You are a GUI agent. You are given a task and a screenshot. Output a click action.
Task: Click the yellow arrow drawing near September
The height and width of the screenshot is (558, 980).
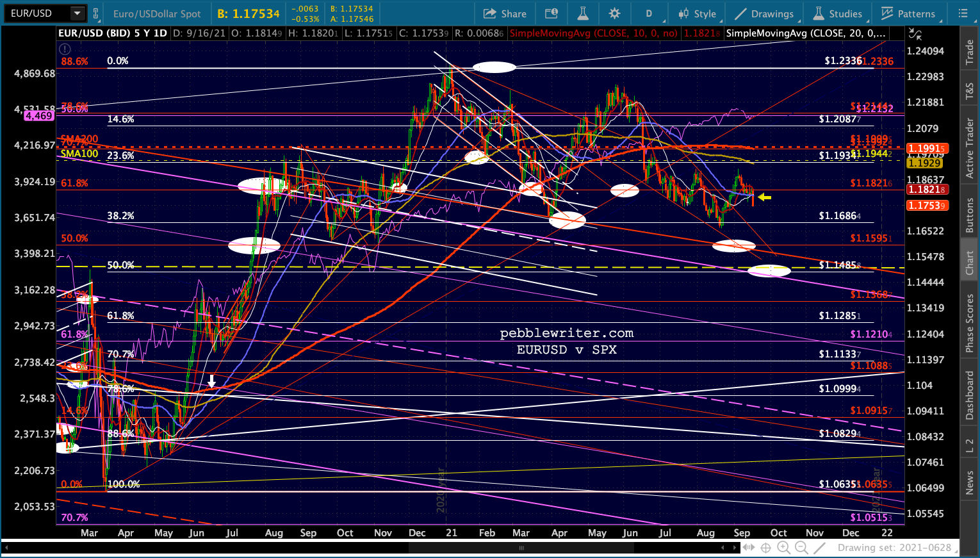click(765, 197)
